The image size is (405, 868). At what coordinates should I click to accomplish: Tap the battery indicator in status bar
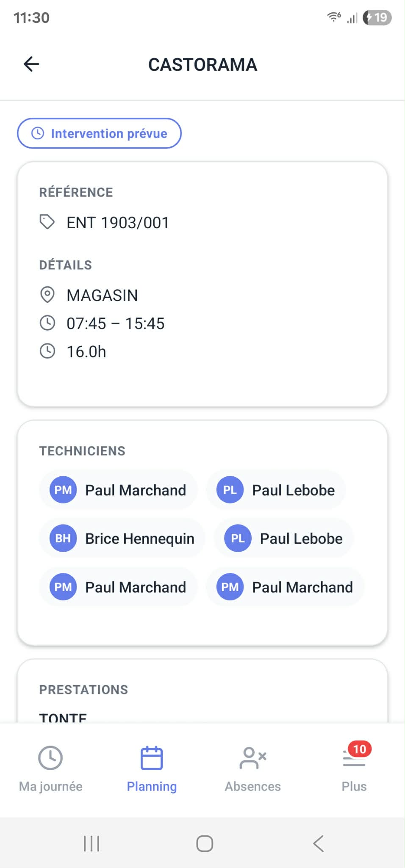377,17
